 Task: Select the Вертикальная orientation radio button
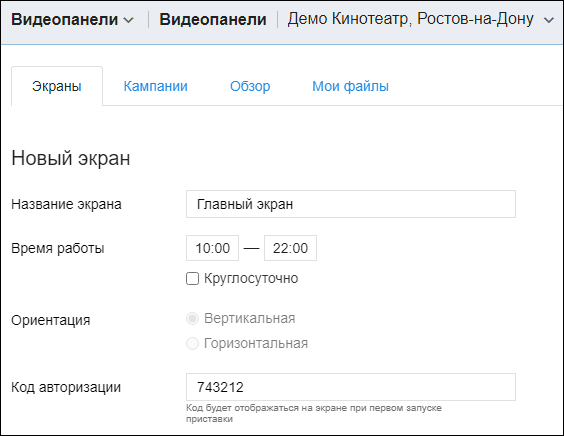192,319
